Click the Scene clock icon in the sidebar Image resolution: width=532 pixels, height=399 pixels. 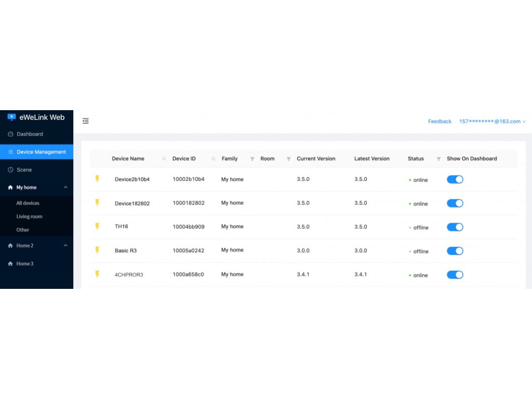click(10, 170)
